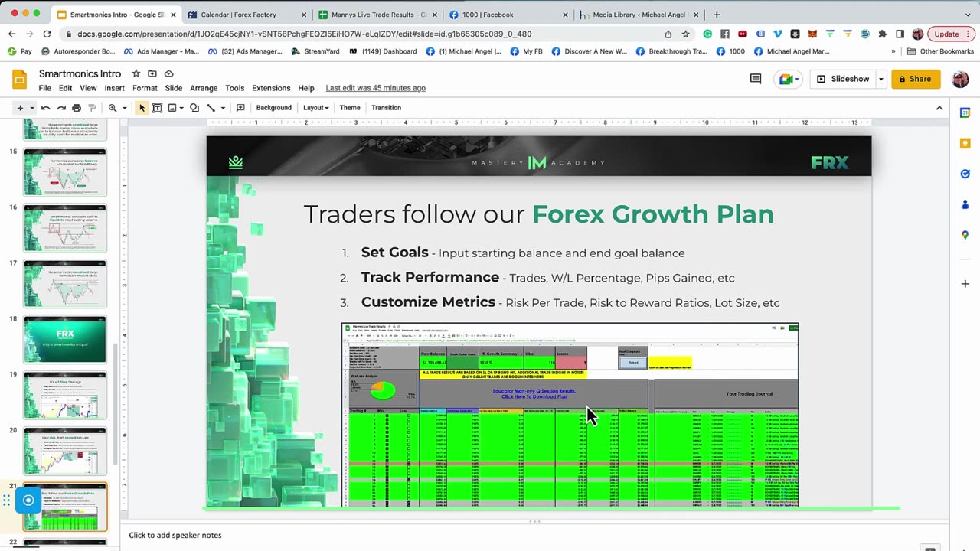This screenshot has width=980, height=551.
Task: Open the Layout dropdown
Action: [x=315, y=108]
